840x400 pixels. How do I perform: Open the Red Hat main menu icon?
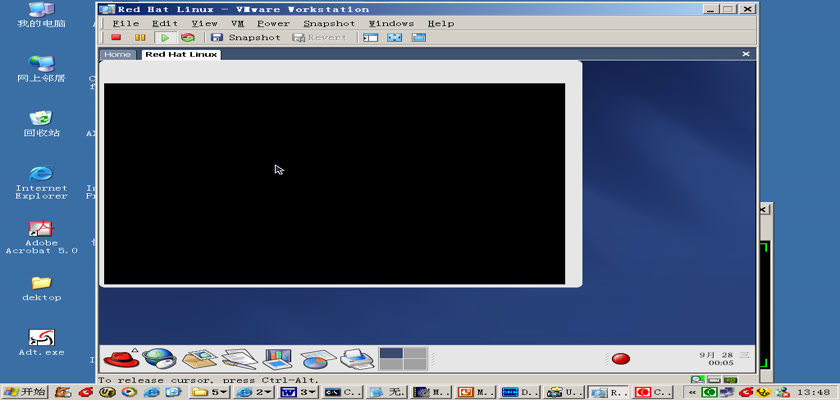pyautogui.click(x=120, y=358)
